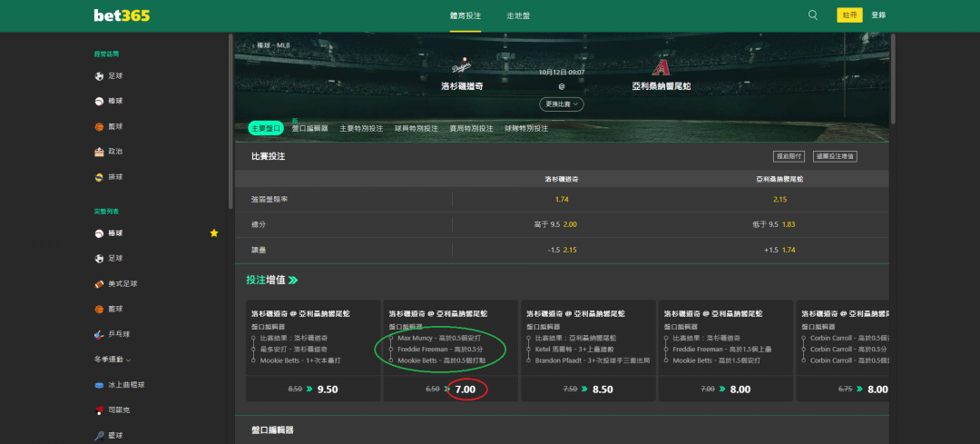
Task: Click 美式足球 in the sidebar
Action: pyautogui.click(x=122, y=283)
